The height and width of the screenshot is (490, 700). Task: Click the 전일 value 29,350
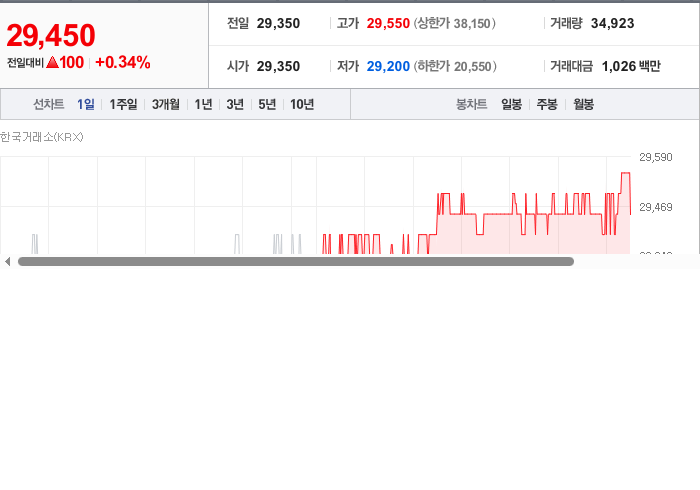pos(278,23)
